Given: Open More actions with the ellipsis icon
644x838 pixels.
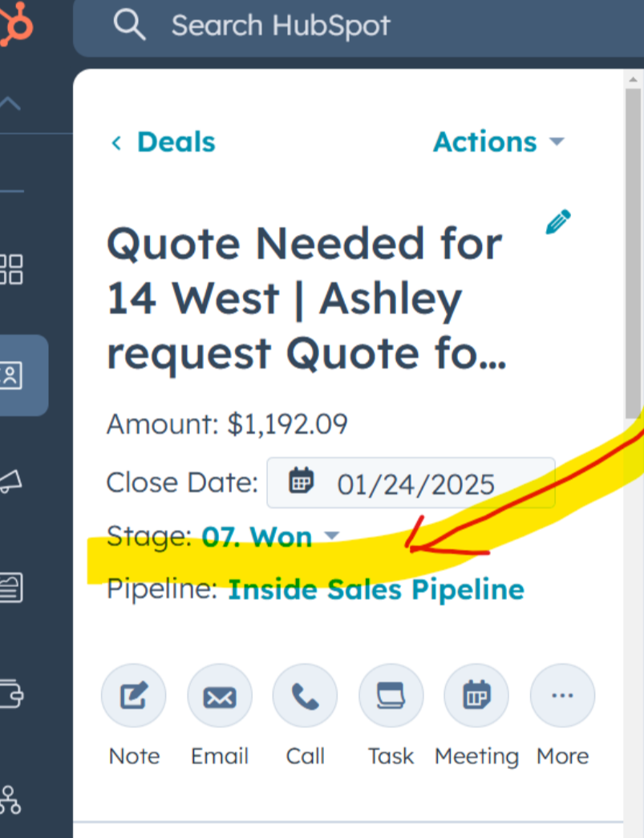Looking at the screenshot, I should tap(562, 695).
